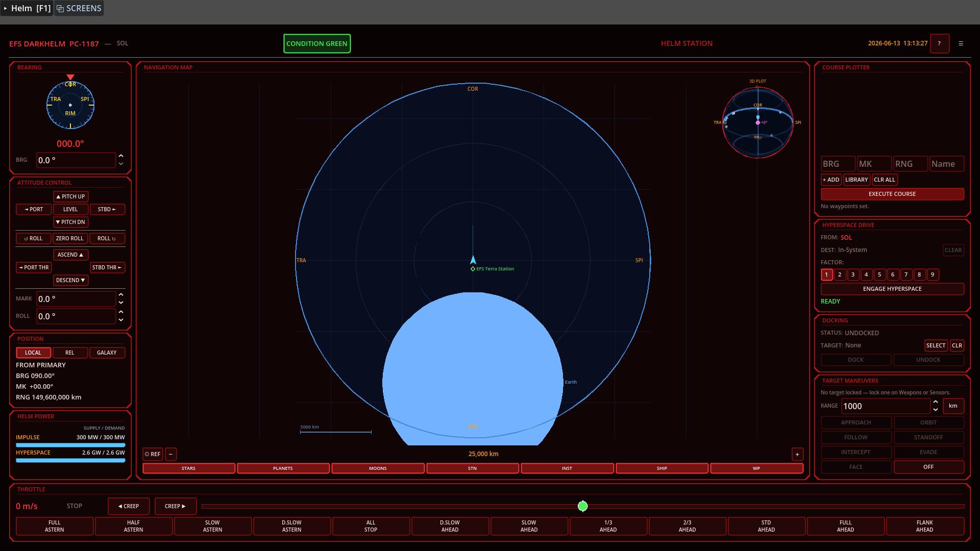
Task: Click the DESCEND thruster button
Action: [70, 280]
